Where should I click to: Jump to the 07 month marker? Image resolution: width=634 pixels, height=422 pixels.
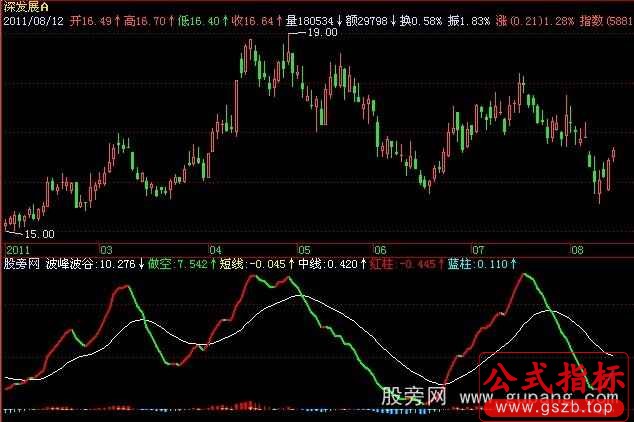coord(477,249)
